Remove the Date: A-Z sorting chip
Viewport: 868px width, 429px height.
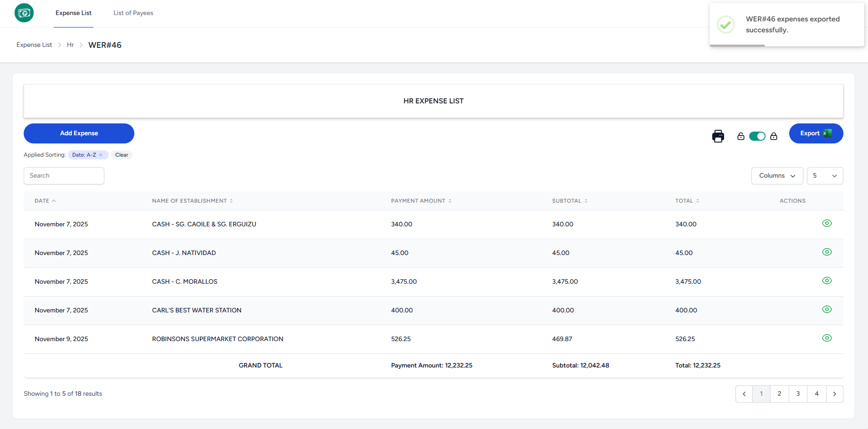[x=101, y=155]
